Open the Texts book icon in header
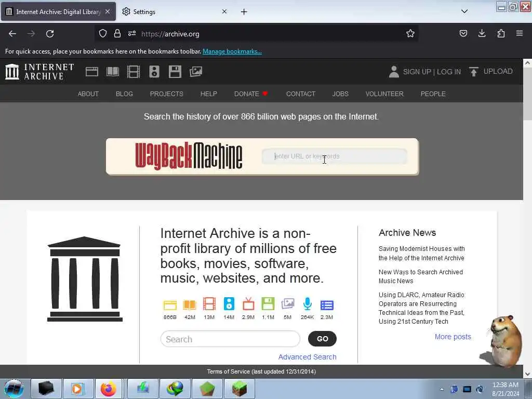The image size is (532, 399). tap(113, 72)
